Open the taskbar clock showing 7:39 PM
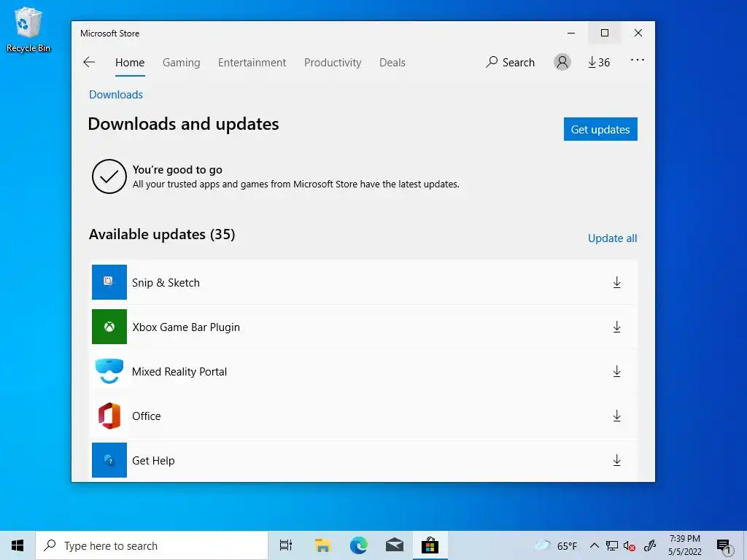747x560 pixels. pos(684,545)
